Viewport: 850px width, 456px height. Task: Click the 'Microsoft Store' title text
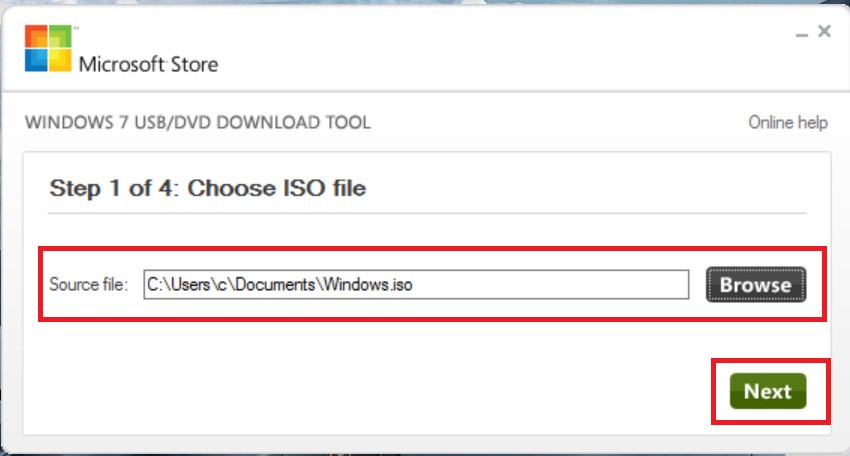pyautogui.click(x=149, y=65)
